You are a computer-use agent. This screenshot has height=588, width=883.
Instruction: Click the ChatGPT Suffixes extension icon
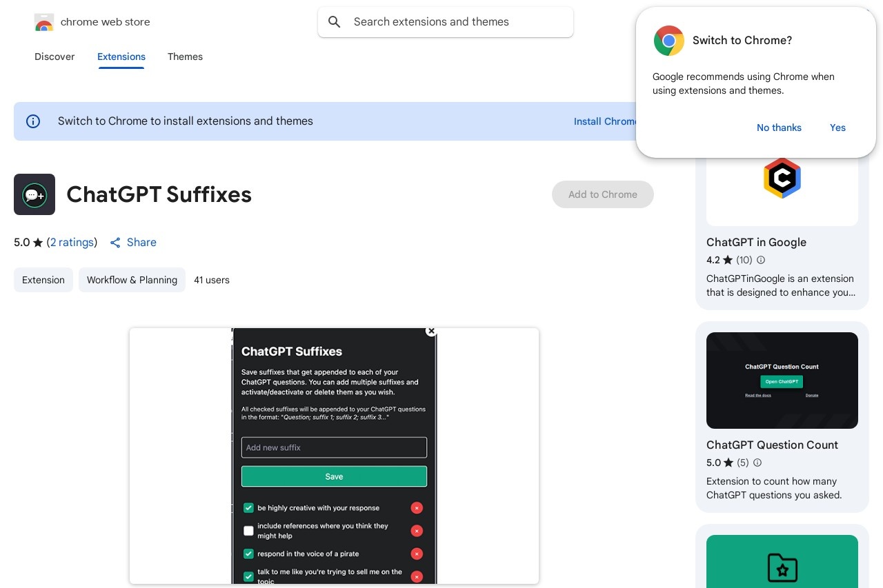pos(34,194)
